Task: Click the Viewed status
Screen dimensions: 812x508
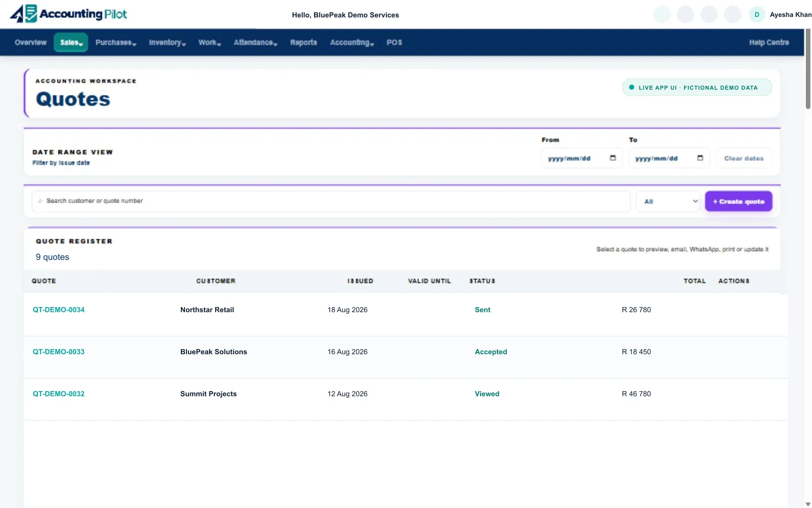Action: [487, 394]
